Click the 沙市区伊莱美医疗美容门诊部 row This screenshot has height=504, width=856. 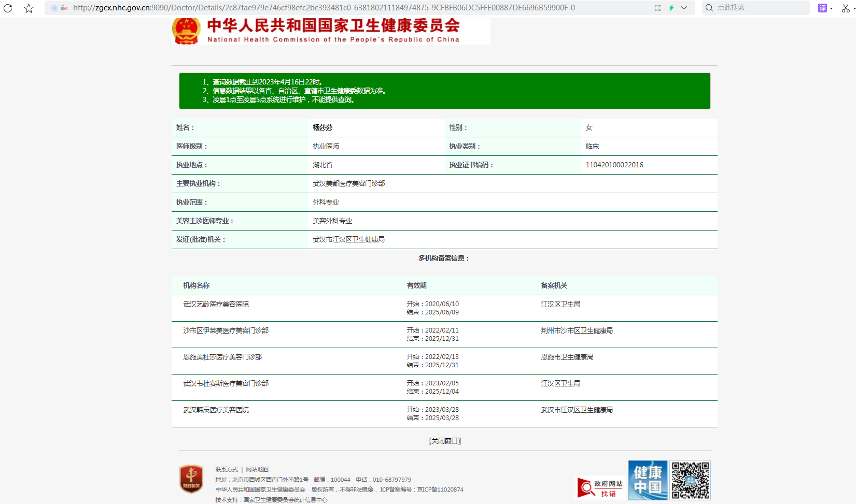(444, 335)
